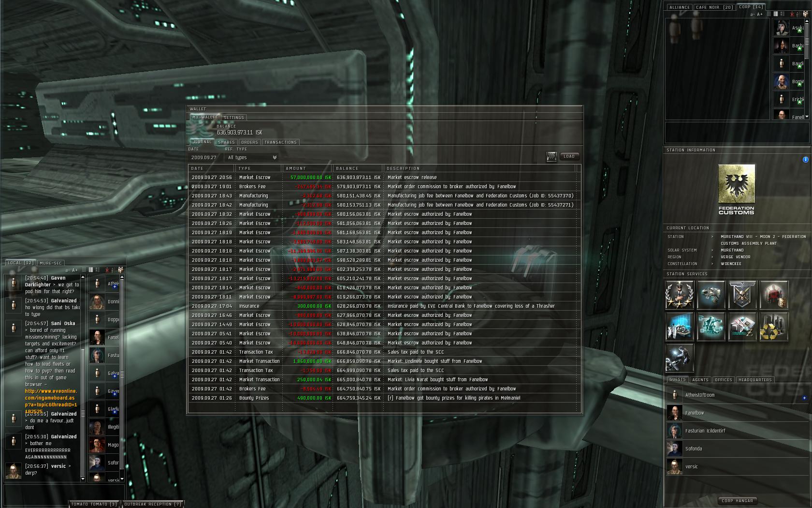Screen dimensions: 812x508
Task: Click versic's portrait in the guests list
Action: point(675,466)
